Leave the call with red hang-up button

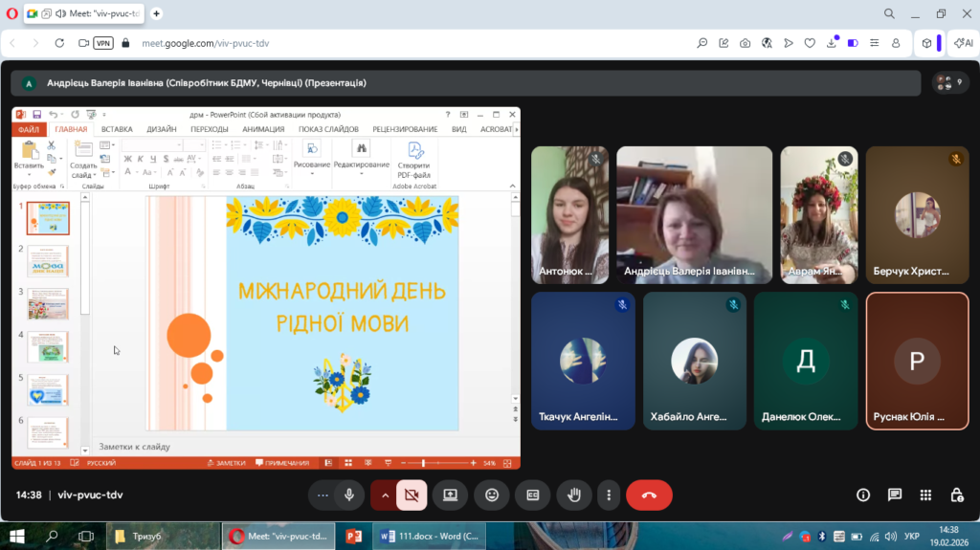[649, 495]
